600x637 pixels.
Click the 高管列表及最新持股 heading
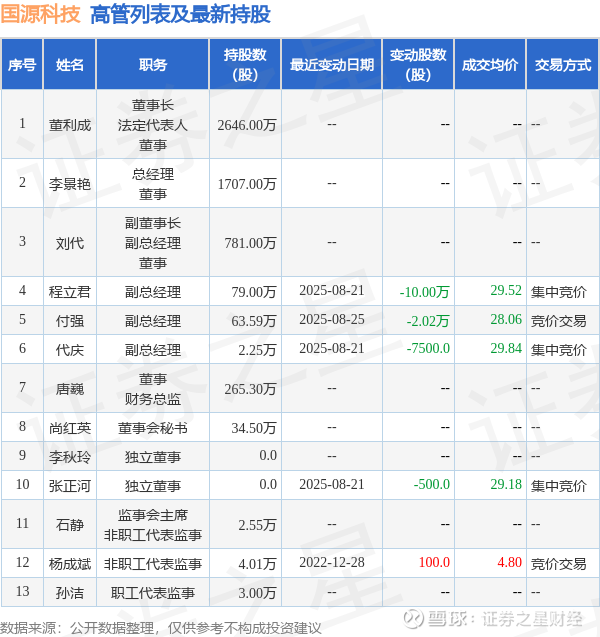180,15
